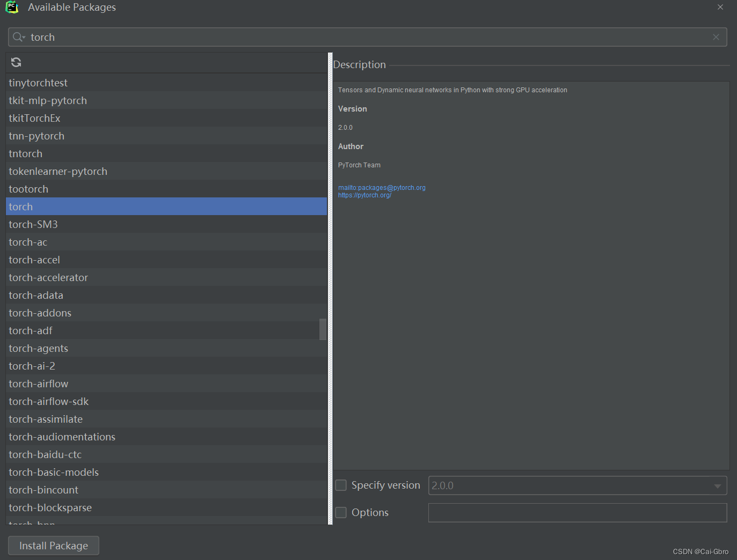Viewport: 737px width, 560px height.
Task: Enable the Options checkbox
Action: tap(341, 512)
